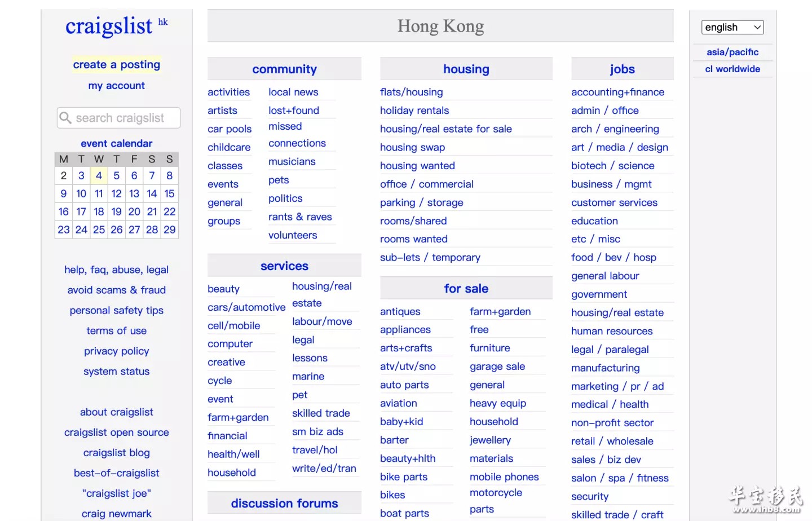View the privacy policy
This screenshot has width=812, height=521.
click(x=117, y=351)
